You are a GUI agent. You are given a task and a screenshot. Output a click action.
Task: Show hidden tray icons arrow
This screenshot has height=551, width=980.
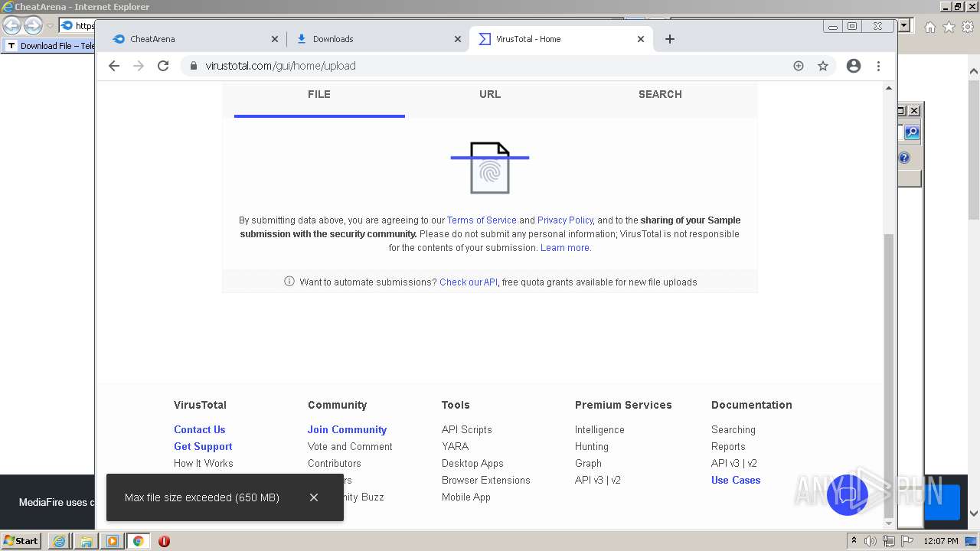pos(854,541)
